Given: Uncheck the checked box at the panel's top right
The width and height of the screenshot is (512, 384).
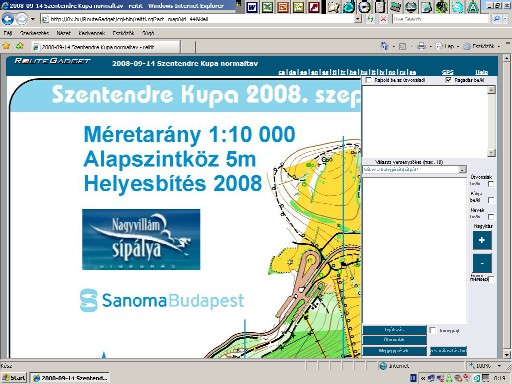Looking at the screenshot, I should [x=448, y=80].
